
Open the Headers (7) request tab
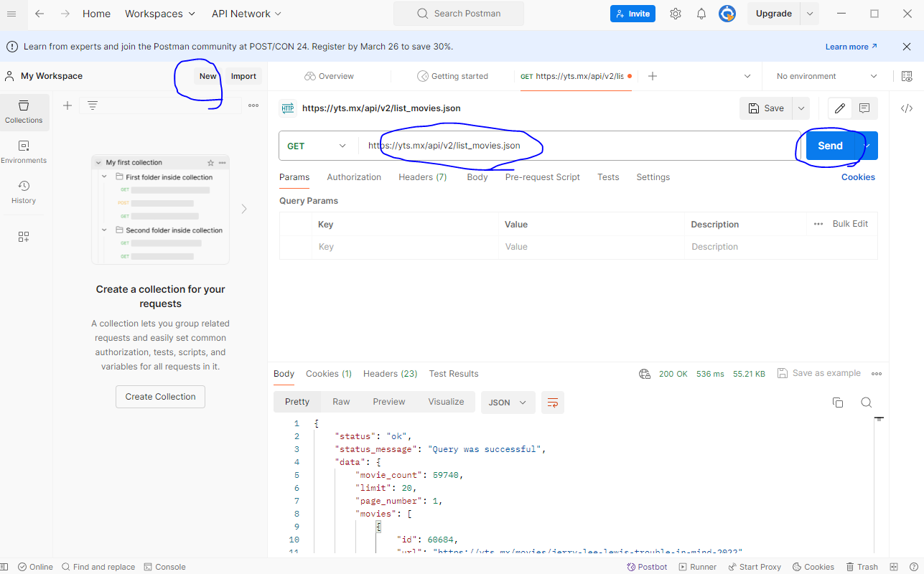click(x=423, y=177)
